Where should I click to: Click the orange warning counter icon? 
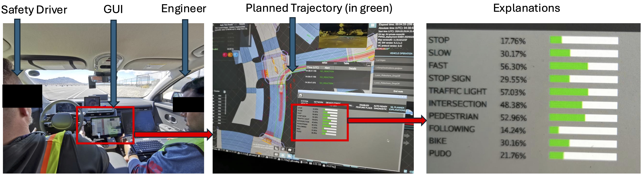(230, 55)
